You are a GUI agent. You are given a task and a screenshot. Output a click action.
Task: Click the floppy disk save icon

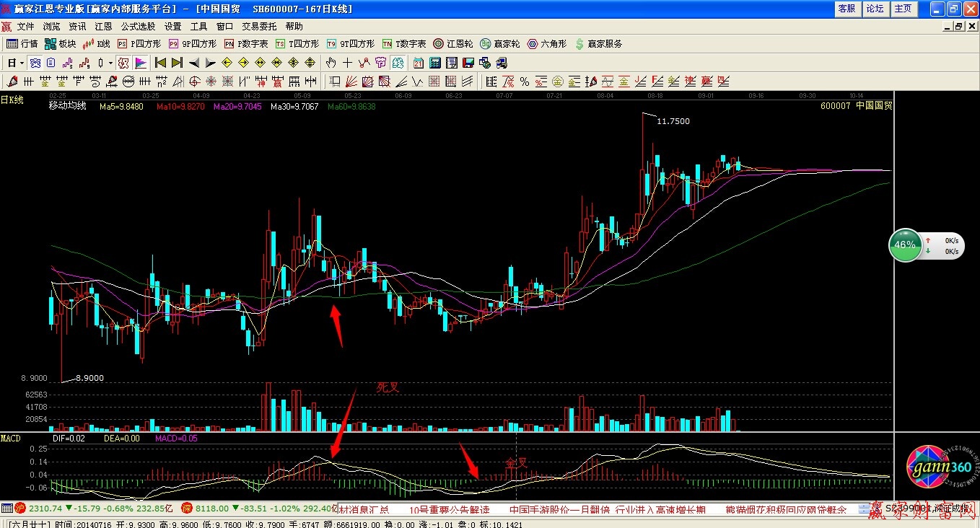468,63
